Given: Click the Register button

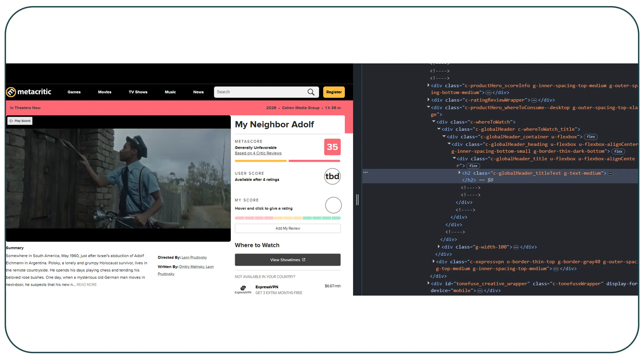Looking at the screenshot, I should (334, 92).
